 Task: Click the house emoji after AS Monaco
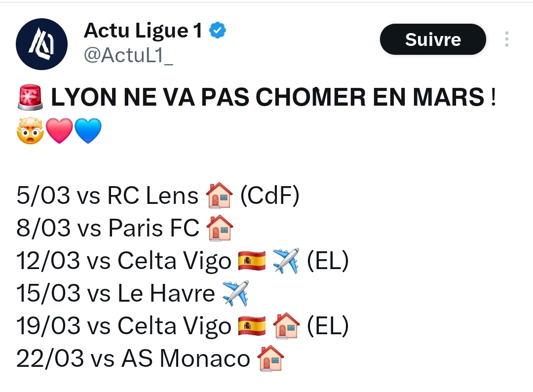click(x=270, y=358)
